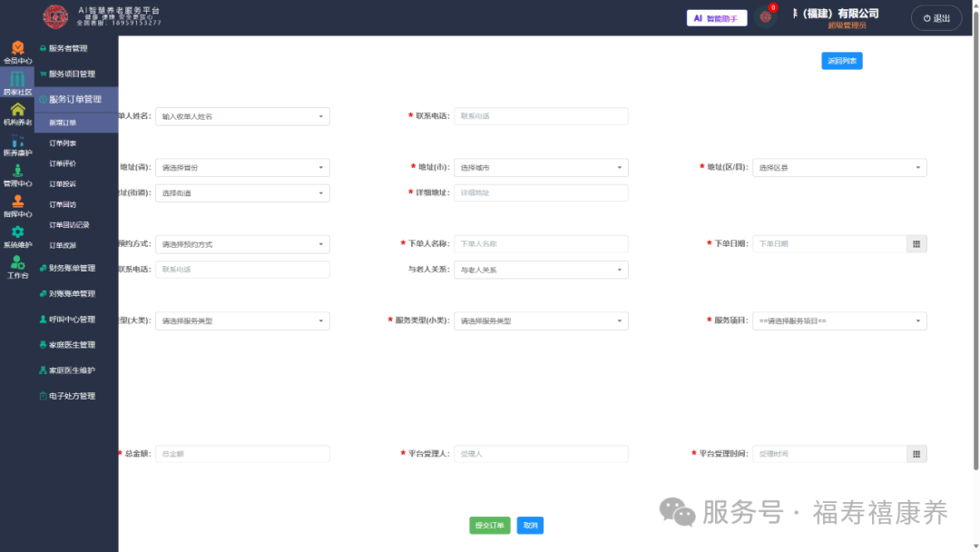Collapse the 服务订单管理 menu

[x=76, y=99]
